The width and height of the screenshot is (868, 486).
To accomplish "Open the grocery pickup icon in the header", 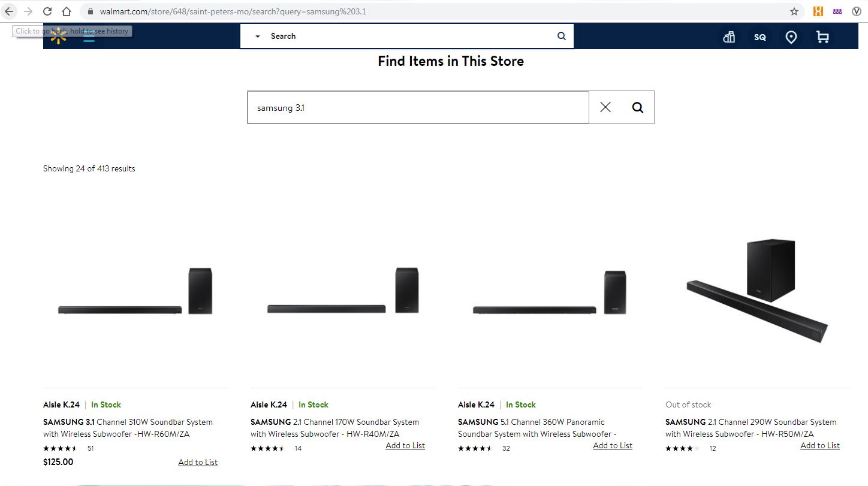I will click(x=728, y=37).
